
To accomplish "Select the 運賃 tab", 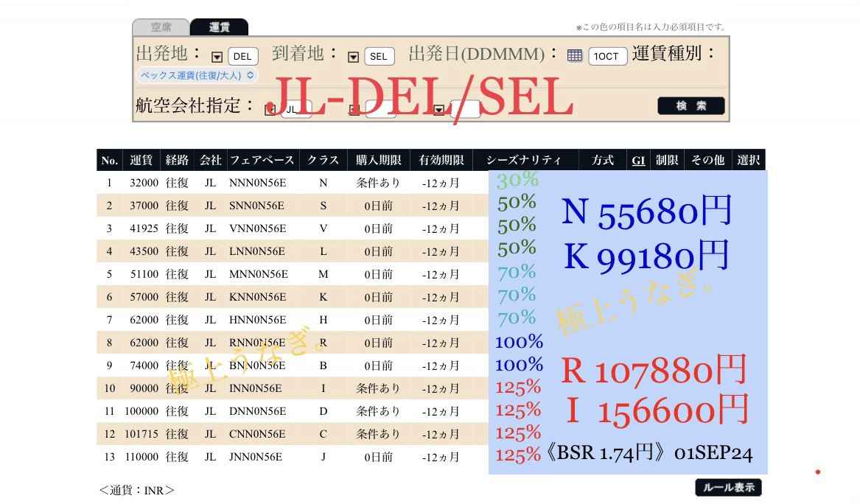I will [x=220, y=27].
